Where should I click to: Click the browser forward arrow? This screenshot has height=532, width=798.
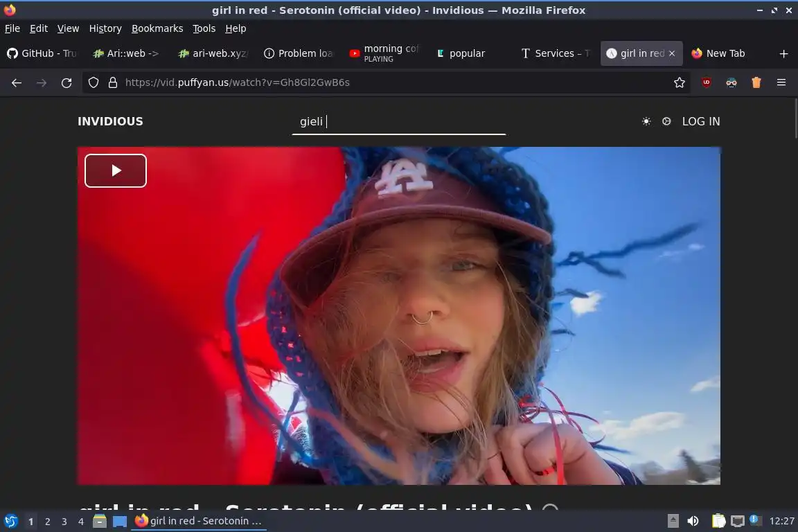point(42,82)
